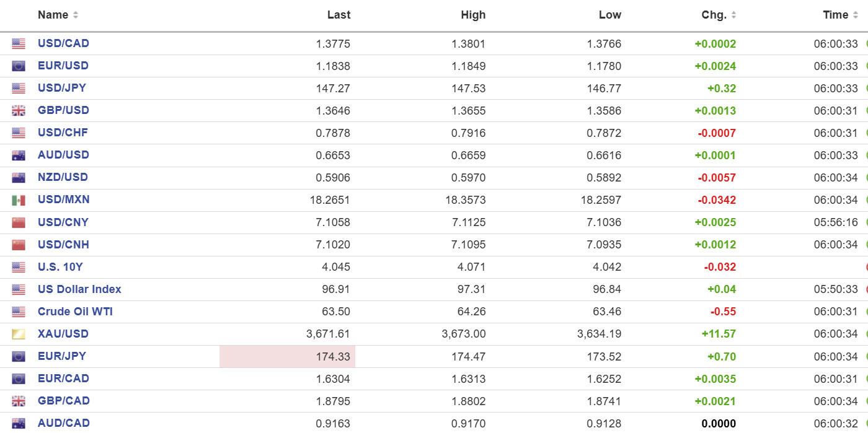Click the UK flag beside GBP/USD
Viewport: 868px width, 433px height.
coord(19,111)
